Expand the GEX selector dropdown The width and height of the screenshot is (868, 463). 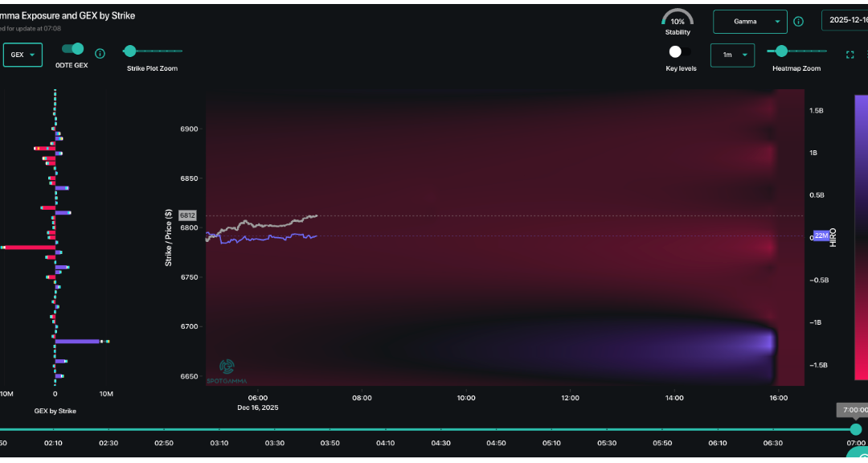(22, 54)
